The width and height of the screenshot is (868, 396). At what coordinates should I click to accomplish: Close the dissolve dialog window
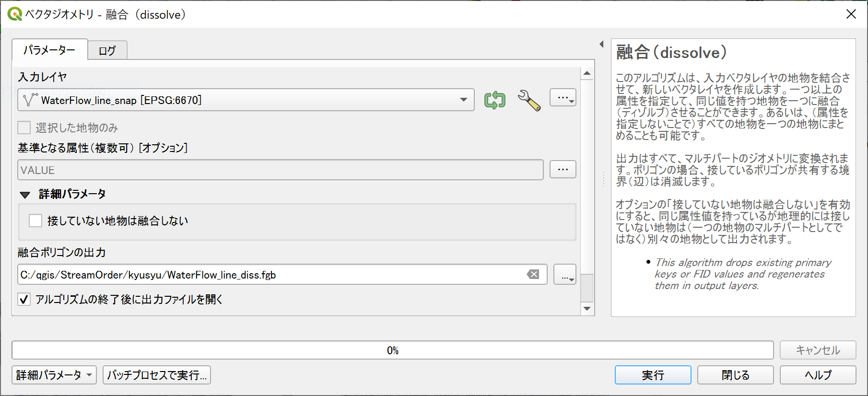pyautogui.click(x=851, y=14)
